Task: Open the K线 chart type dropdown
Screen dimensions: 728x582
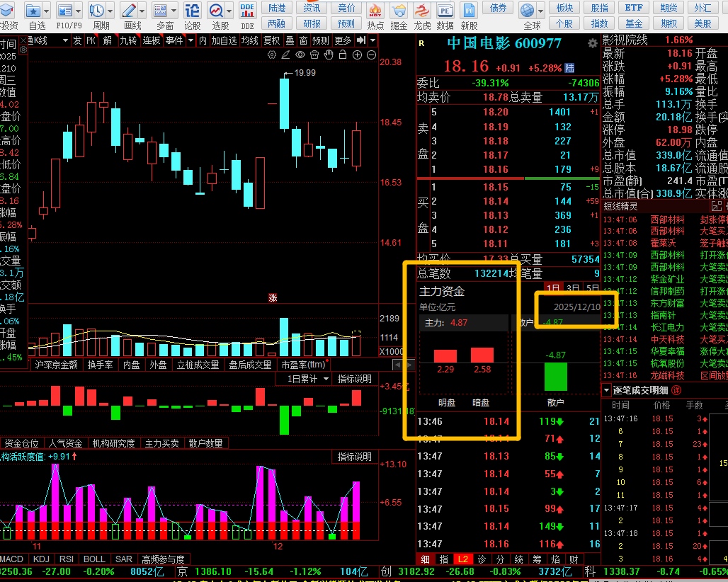Action: point(65,41)
